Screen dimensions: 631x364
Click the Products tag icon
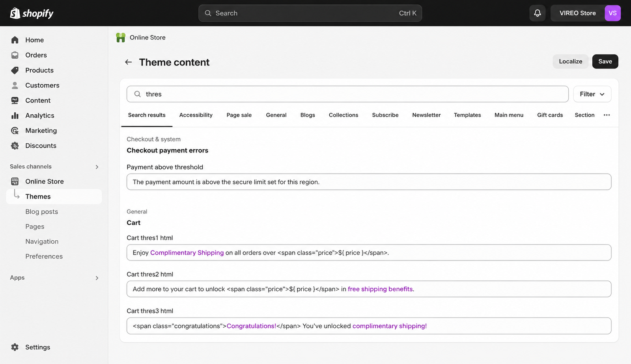15,70
